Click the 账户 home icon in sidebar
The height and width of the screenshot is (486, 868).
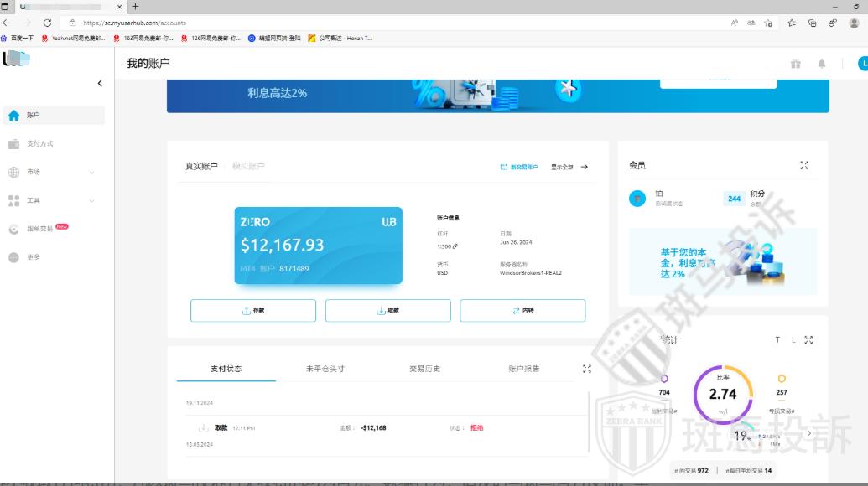[x=13, y=116]
